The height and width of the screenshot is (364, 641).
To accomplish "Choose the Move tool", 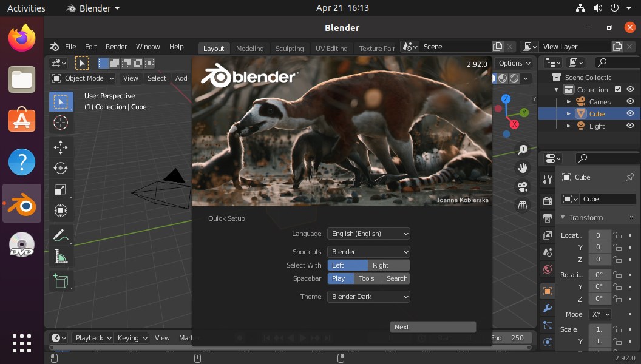I will click(61, 147).
